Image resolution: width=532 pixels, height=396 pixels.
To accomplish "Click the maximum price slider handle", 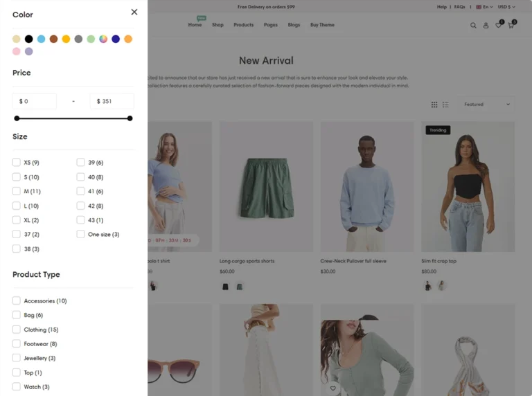I will [x=130, y=118].
